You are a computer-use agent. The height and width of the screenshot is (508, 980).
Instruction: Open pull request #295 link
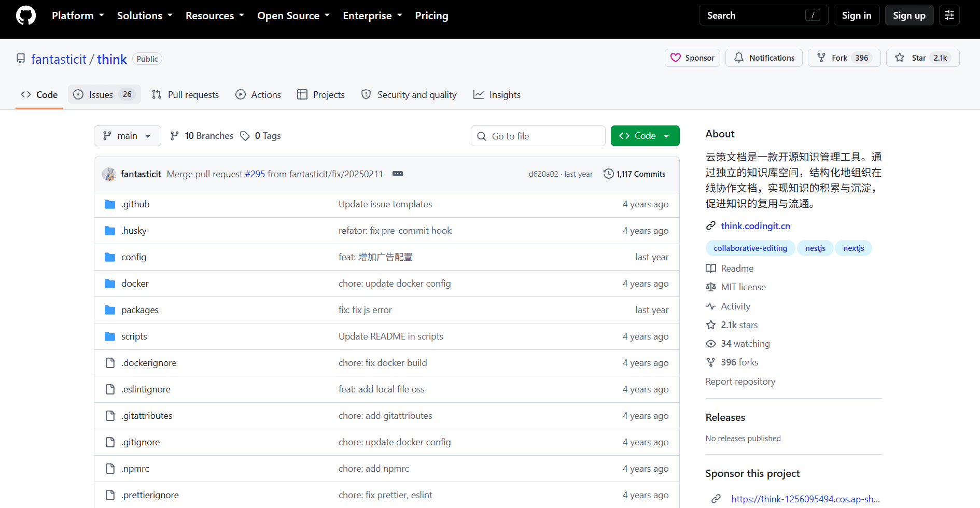coord(255,174)
